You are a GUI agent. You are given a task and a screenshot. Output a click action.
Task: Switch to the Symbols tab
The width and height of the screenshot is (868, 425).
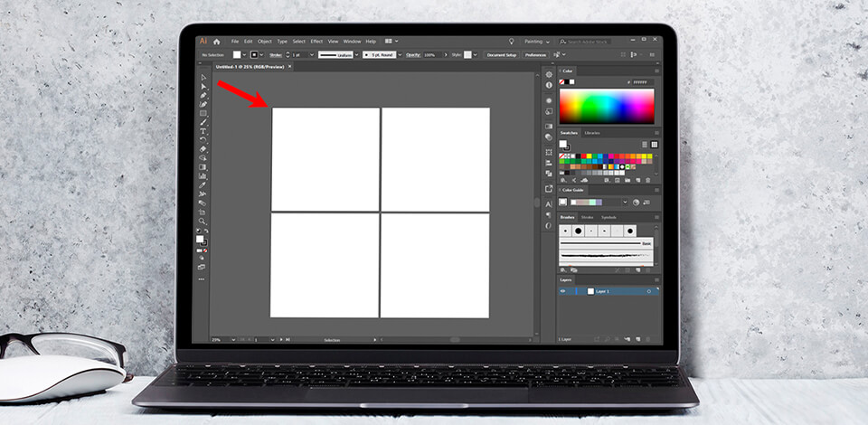[x=609, y=218]
